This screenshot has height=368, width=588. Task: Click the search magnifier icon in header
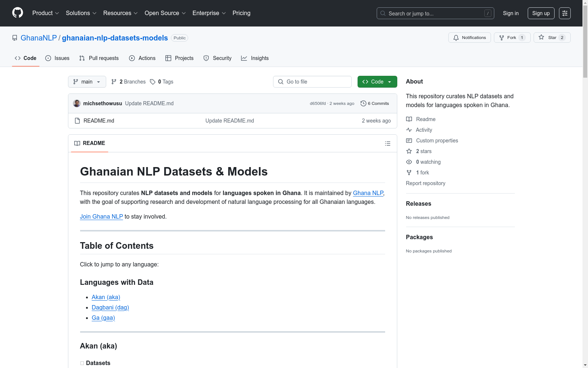(383, 13)
